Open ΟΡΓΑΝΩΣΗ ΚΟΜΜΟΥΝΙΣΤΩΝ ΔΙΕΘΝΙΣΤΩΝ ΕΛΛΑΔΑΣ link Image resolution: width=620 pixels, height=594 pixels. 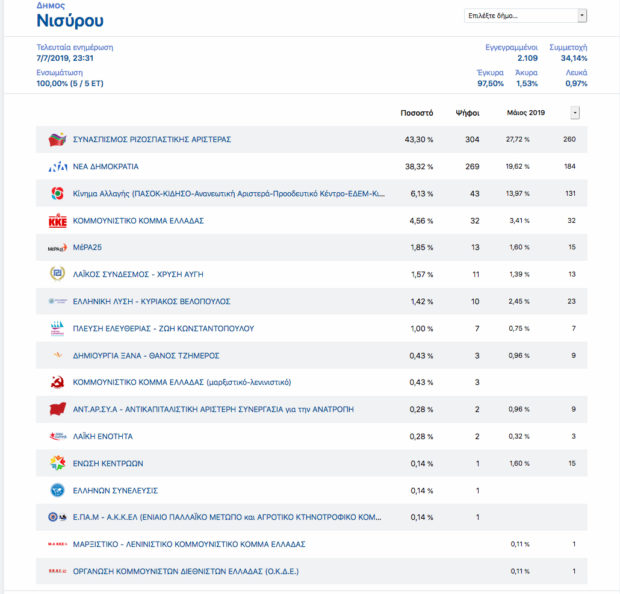pyautogui.click(x=186, y=571)
